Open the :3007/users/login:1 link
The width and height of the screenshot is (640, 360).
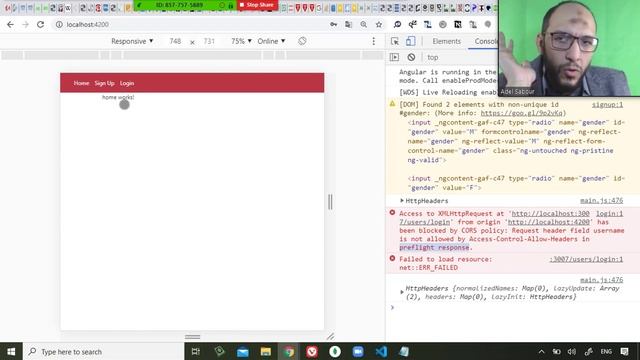pos(586,259)
